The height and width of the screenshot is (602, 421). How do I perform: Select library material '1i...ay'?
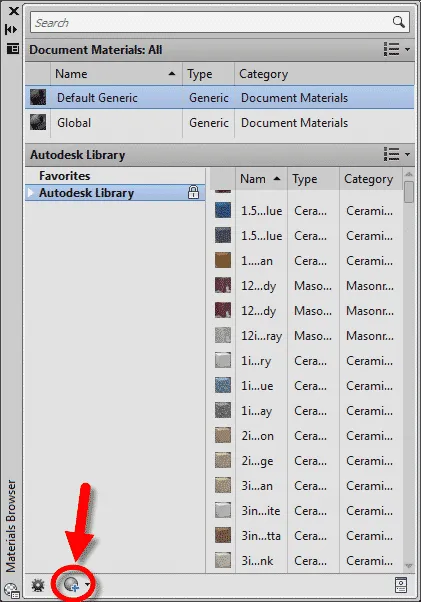(306, 411)
